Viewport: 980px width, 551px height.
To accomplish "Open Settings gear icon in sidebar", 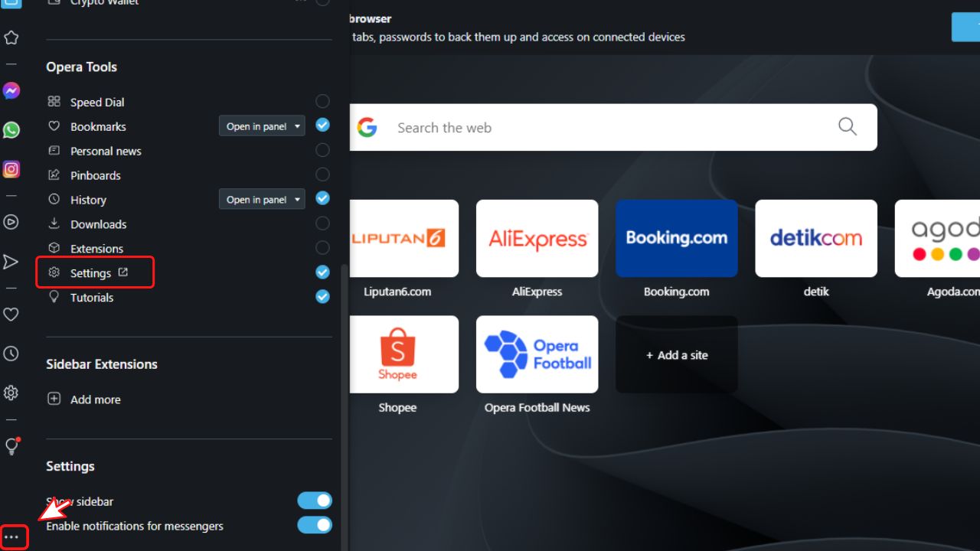I will click(11, 393).
